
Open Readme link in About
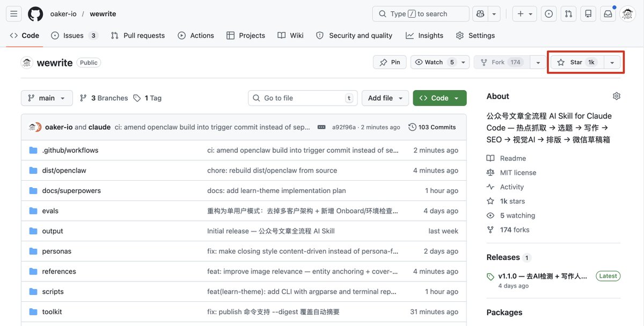click(x=506, y=158)
